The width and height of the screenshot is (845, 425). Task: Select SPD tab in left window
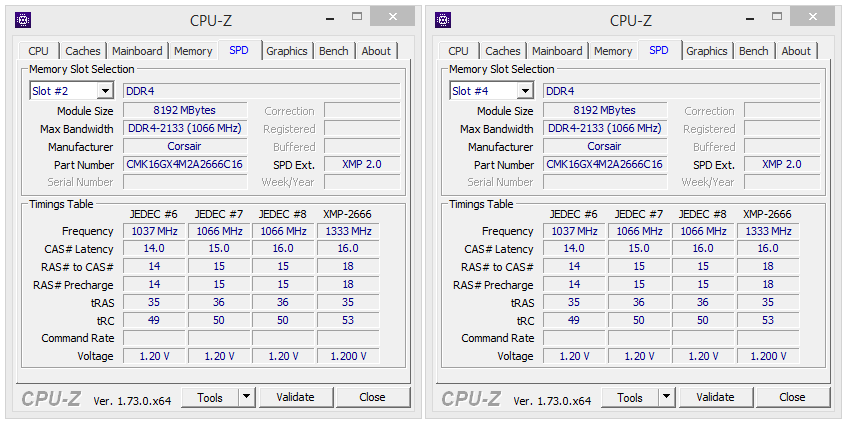point(239,50)
